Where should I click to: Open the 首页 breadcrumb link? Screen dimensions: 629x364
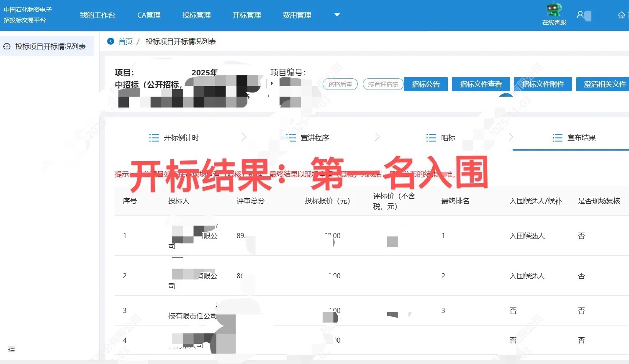click(125, 41)
